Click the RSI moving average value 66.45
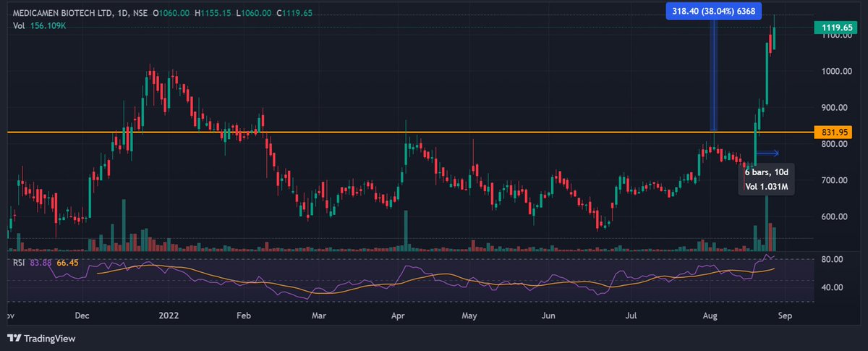The image size is (868, 351). click(x=68, y=262)
